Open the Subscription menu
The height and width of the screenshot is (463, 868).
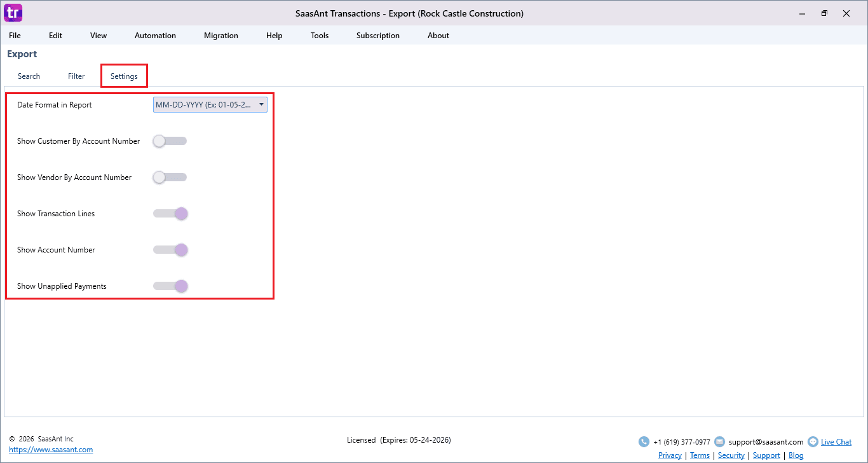pos(378,36)
